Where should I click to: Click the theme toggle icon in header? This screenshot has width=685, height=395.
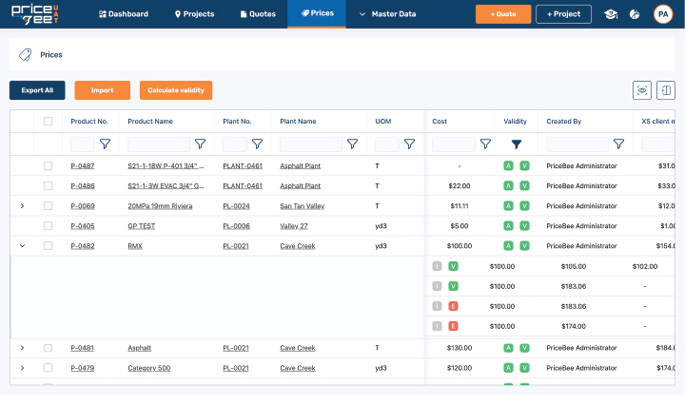tap(634, 14)
